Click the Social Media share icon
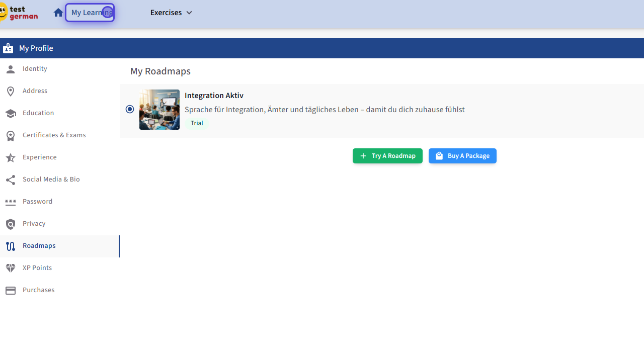Viewport: 644px width, 357px height. tap(11, 180)
